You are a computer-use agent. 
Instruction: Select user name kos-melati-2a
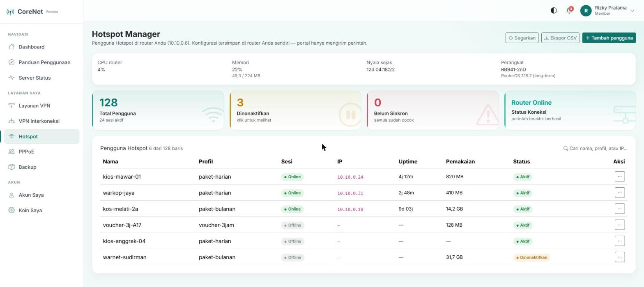(x=120, y=209)
